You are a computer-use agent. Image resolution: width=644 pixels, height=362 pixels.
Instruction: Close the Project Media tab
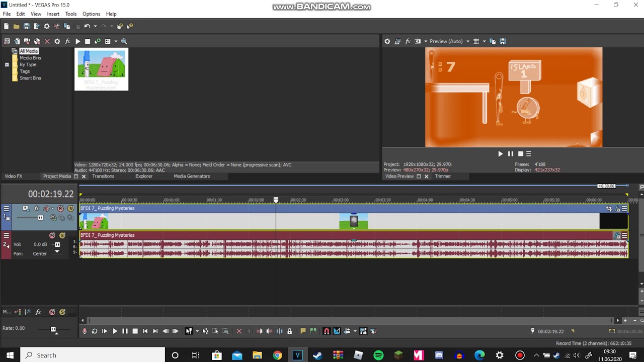coord(84,176)
